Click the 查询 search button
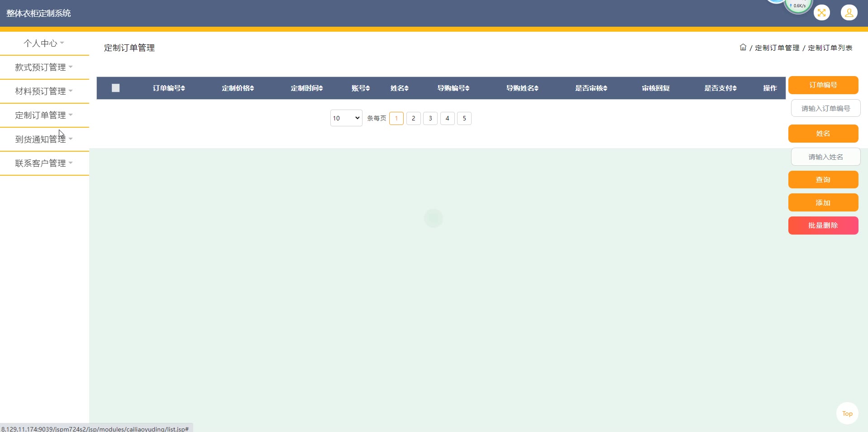The image size is (868, 432). (823, 180)
